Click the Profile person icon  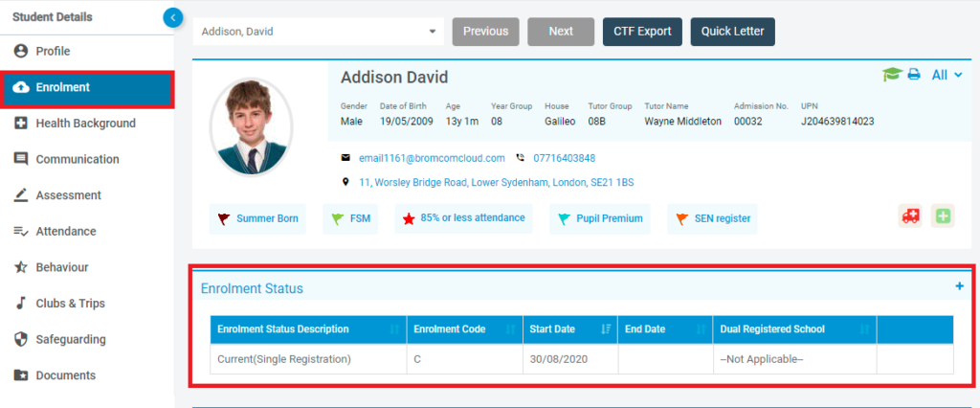(x=21, y=52)
